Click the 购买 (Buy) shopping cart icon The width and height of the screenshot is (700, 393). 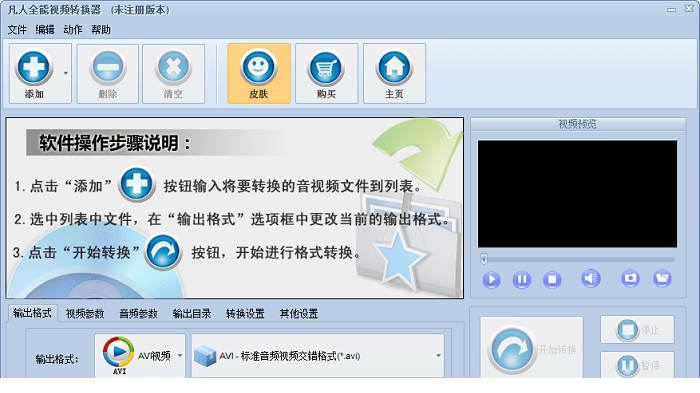tap(326, 74)
